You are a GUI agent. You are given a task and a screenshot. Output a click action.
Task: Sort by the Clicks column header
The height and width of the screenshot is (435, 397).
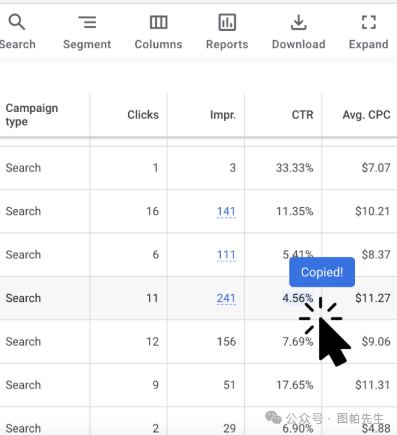[x=143, y=115]
